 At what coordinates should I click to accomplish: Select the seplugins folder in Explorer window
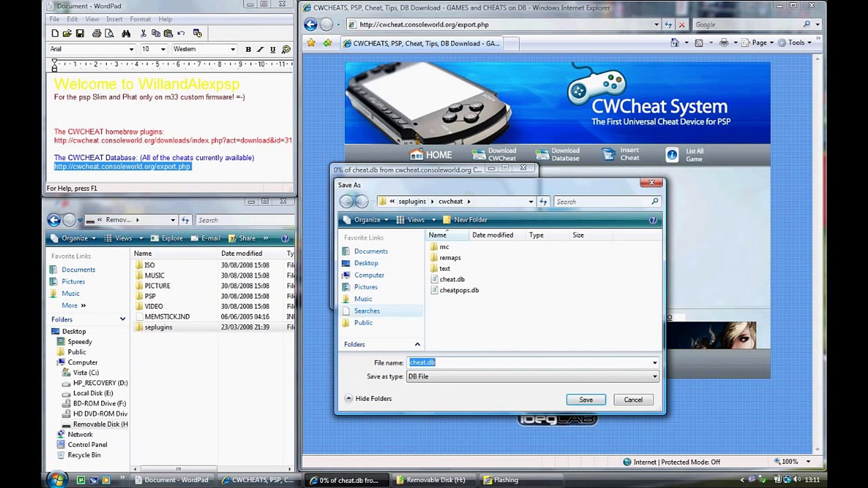(154, 327)
